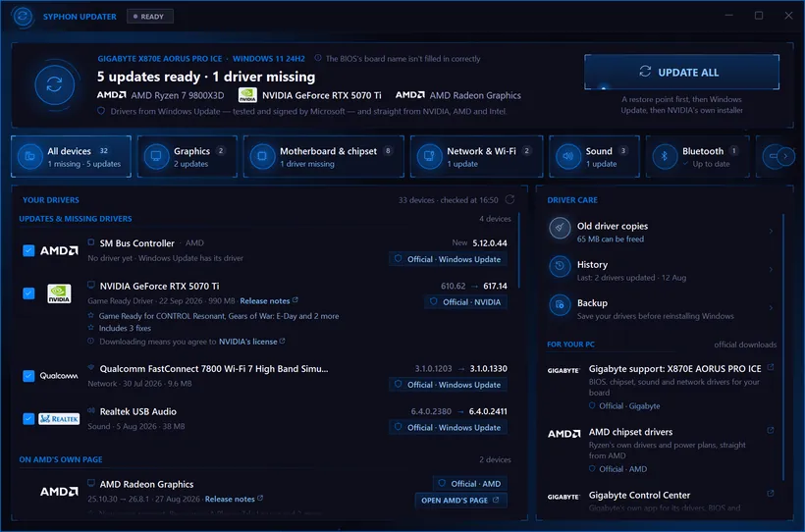Click Official · Windows Update badge for Qualcomm FastConnect
This screenshot has height=532, width=805.
tap(448, 385)
